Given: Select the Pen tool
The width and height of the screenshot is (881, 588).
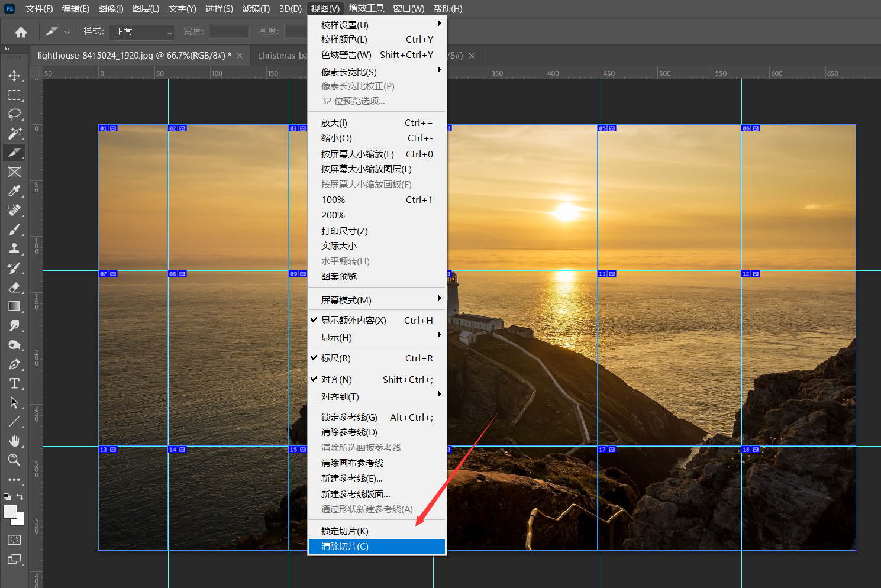Looking at the screenshot, I should (x=14, y=364).
